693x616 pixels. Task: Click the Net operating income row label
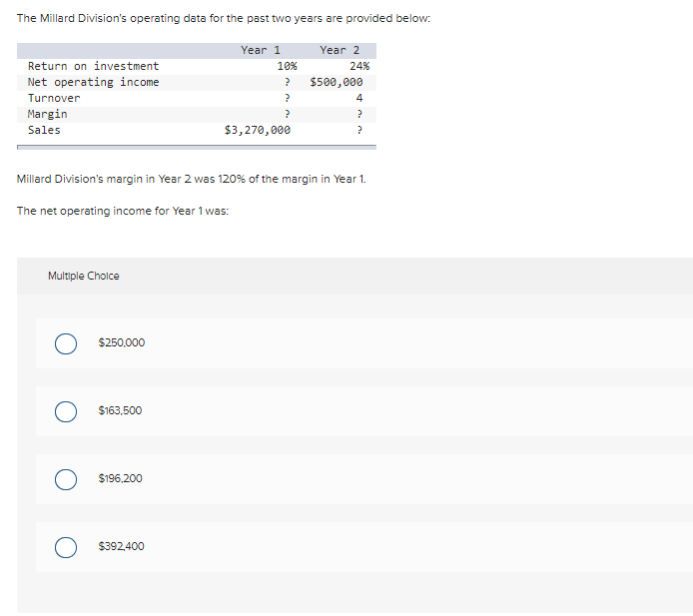point(93,82)
